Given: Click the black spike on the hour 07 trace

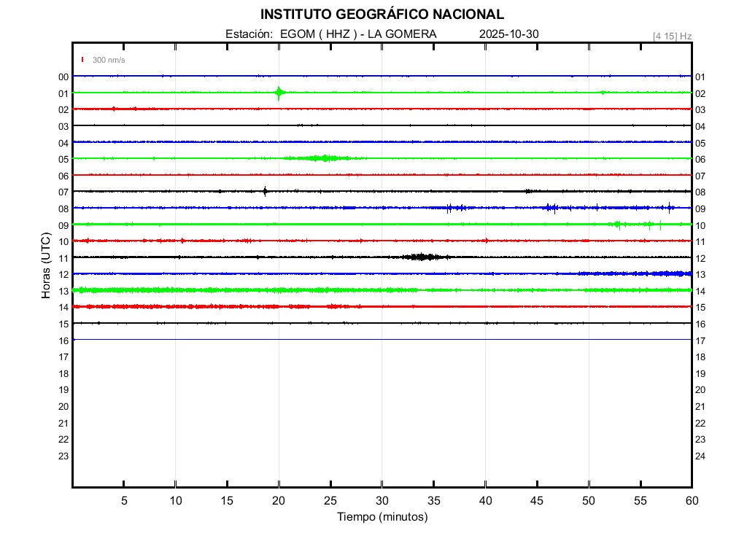Looking at the screenshot, I should pyautogui.click(x=265, y=191).
